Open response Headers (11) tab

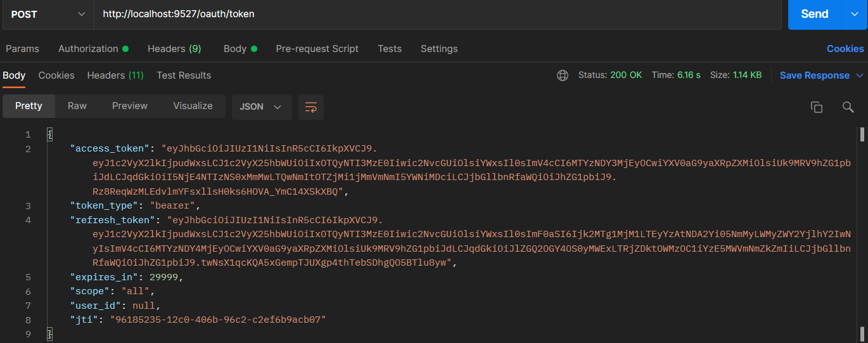115,75
